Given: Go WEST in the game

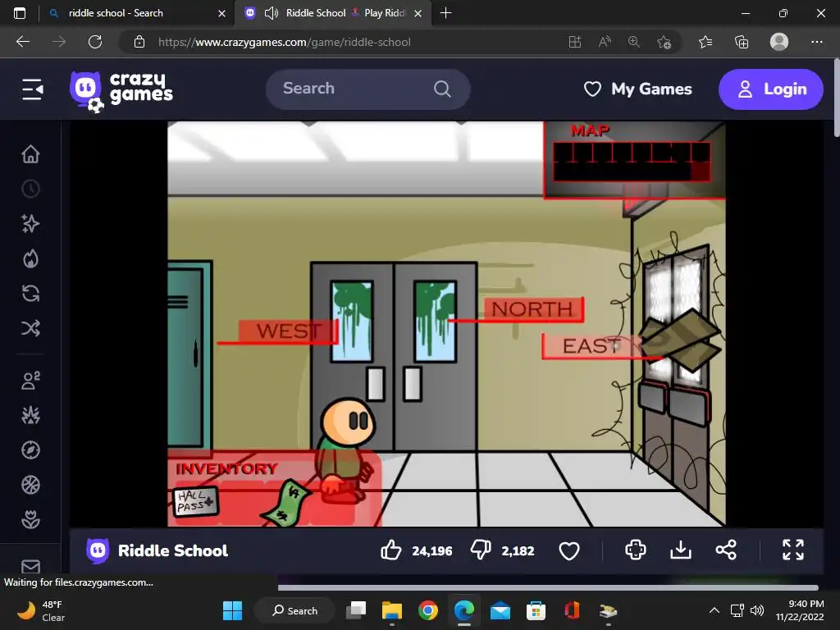Looking at the screenshot, I should [288, 331].
